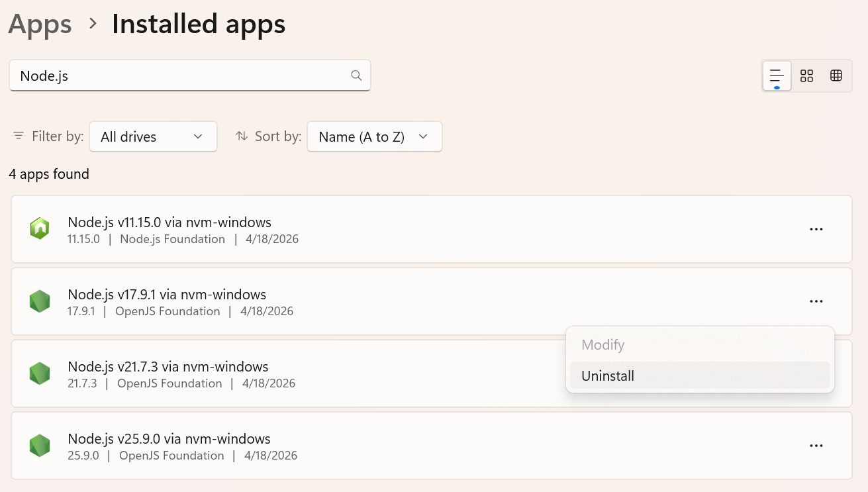Viewport: 868px width, 492px height.
Task: Open the three-dot menu for Node.js v25.9.0
Action: pyautogui.click(x=816, y=446)
